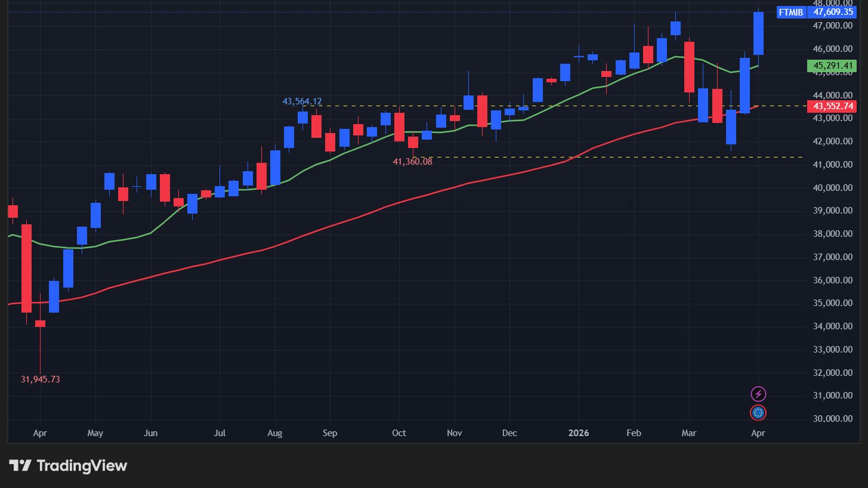Click the Jun label on time axis
The width and height of the screenshot is (868, 488).
(x=151, y=433)
